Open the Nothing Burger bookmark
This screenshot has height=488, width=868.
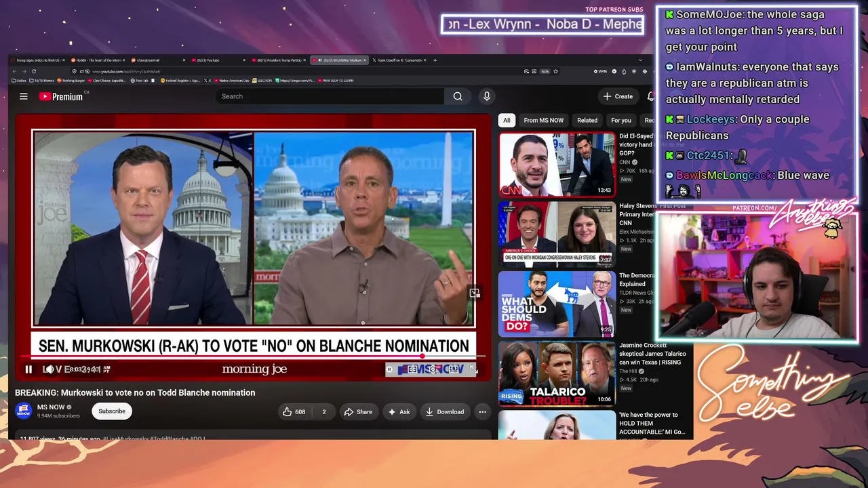point(71,81)
